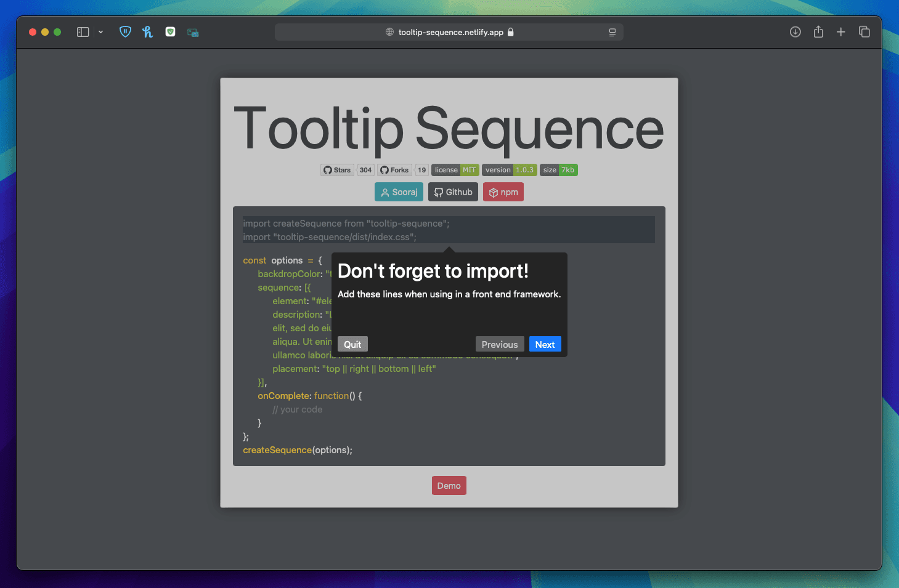Open the green shield ad-blocker extension
The height and width of the screenshot is (588, 899).
coord(171,32)
